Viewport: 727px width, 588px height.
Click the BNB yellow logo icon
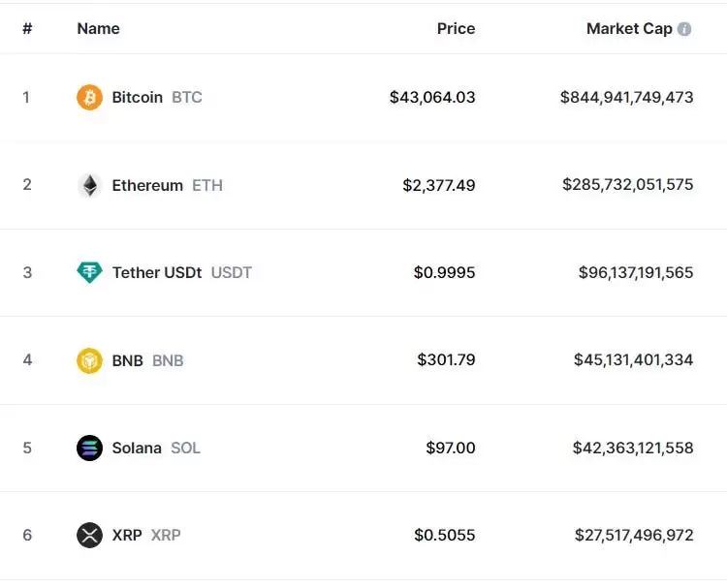point(89,360)
